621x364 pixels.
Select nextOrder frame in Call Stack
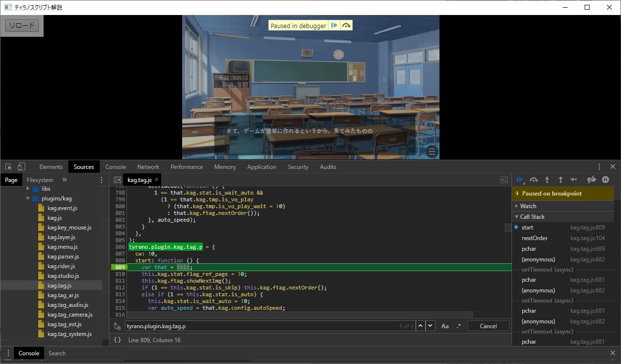tap(534, 238)
